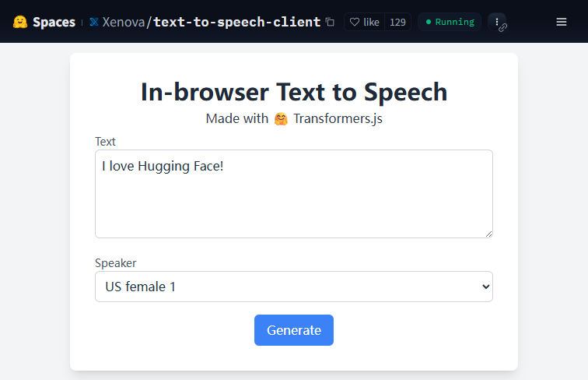Image resolution: width=588 pixels, height=380 pixels.
Task: Copy the space name with the copy icon
Action: pos(330,22)
